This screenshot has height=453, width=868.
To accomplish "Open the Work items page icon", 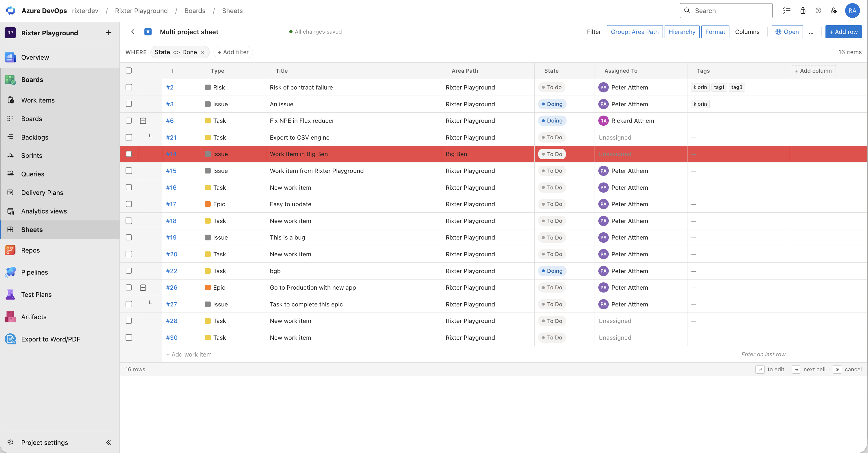I will [x=10, y=100].
